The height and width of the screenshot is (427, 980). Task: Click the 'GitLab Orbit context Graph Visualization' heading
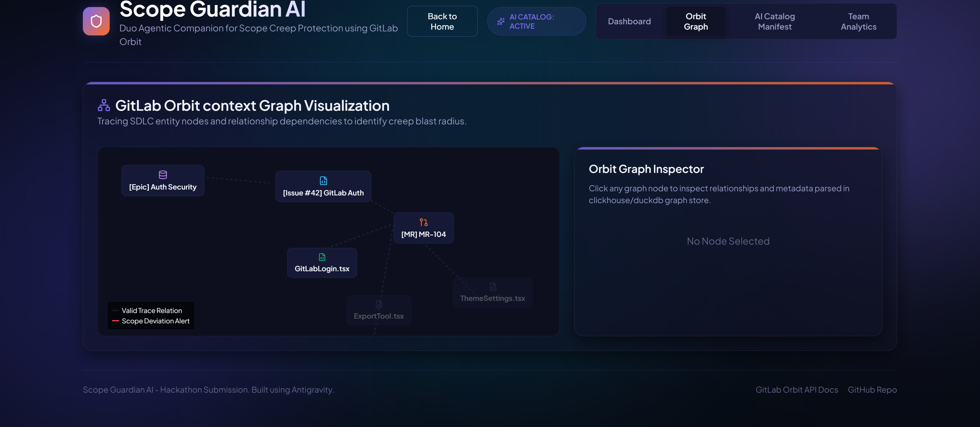click(x=252, y=105)
